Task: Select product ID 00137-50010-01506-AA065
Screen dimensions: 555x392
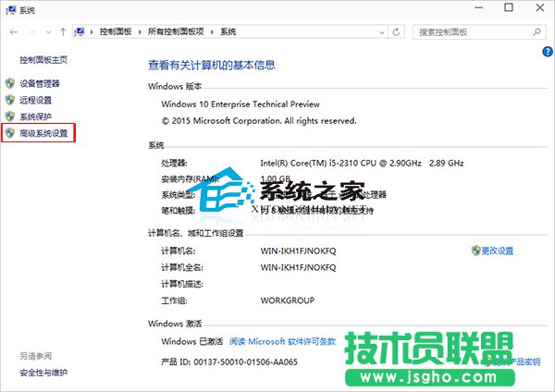Action: [246, 361]
